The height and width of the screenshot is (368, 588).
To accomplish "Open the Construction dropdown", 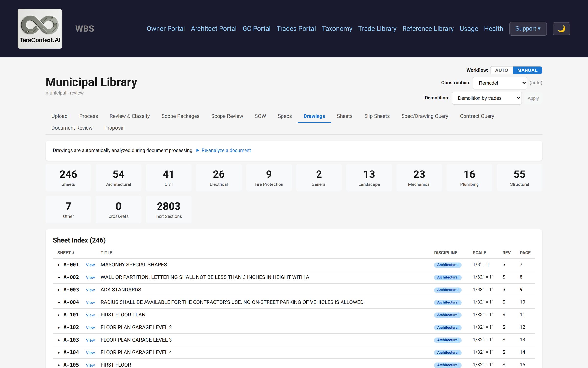I will [x=500, y=83].
